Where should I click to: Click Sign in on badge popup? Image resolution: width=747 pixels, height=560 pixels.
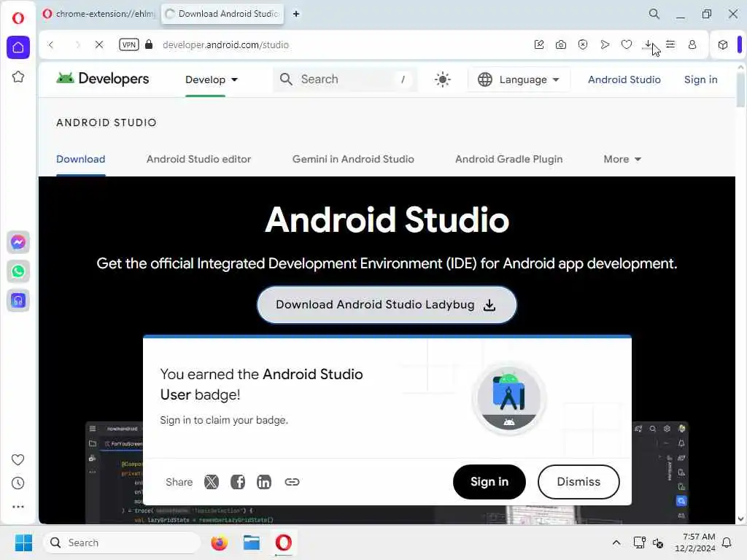click(489, 482)
